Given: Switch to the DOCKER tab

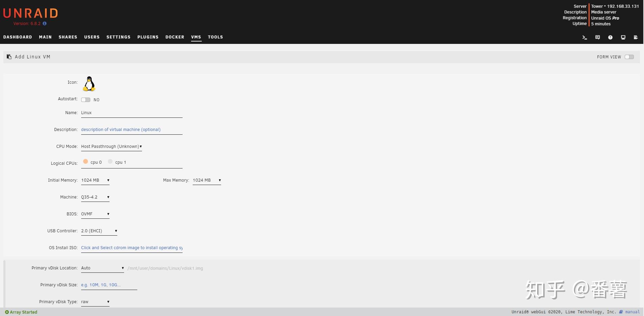Looking at the screenshot, I should (174, 37).
